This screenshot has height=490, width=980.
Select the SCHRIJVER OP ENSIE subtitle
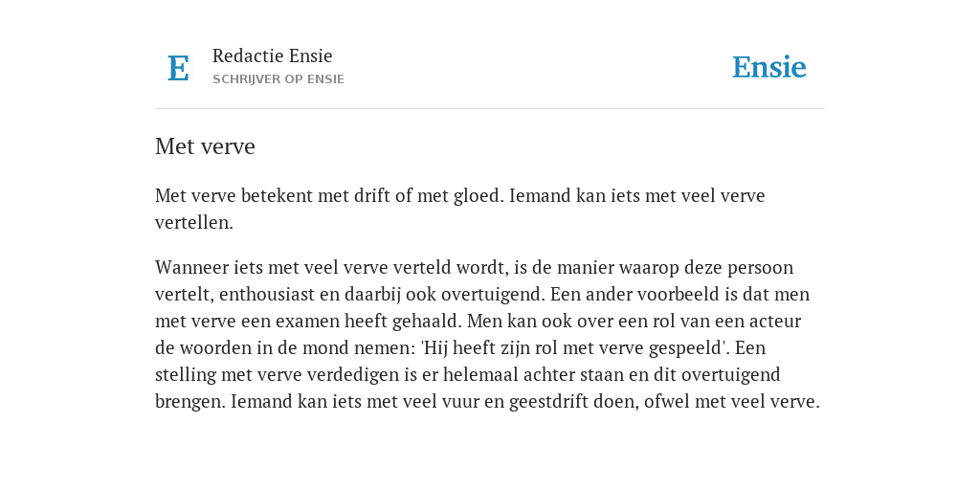[278, 79]
